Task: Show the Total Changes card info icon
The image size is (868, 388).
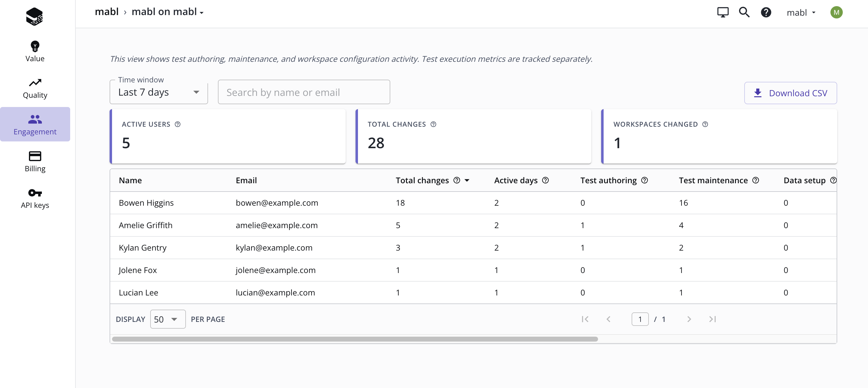Action: pyautogui.click(x=433, y=124)
